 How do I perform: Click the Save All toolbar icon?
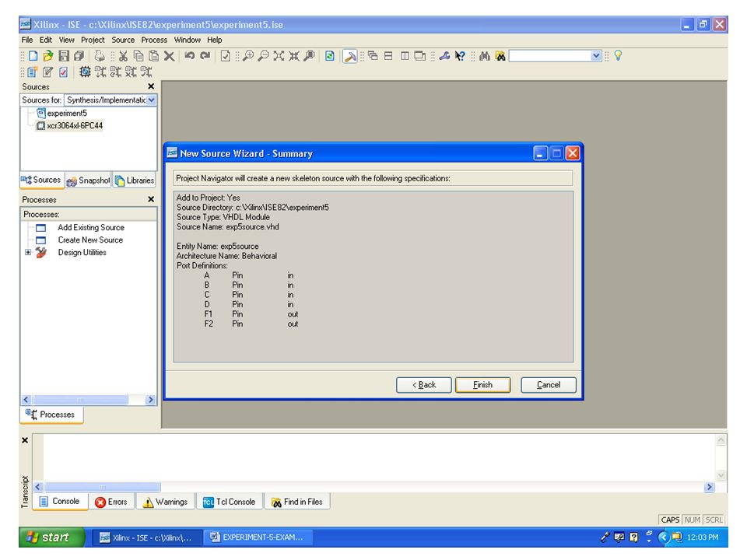click(79, 56)
